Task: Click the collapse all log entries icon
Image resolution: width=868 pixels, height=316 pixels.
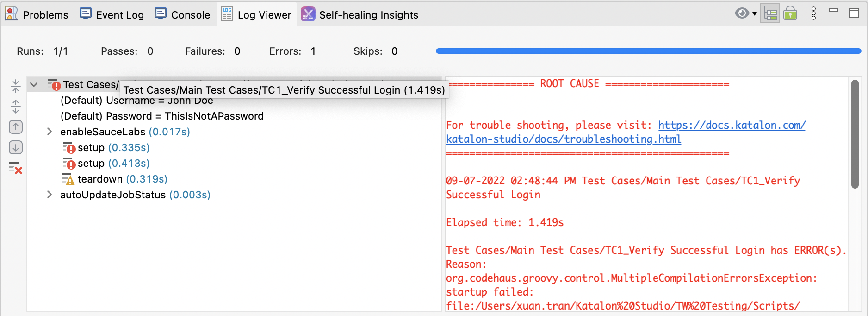Action: tap(16, 86)
